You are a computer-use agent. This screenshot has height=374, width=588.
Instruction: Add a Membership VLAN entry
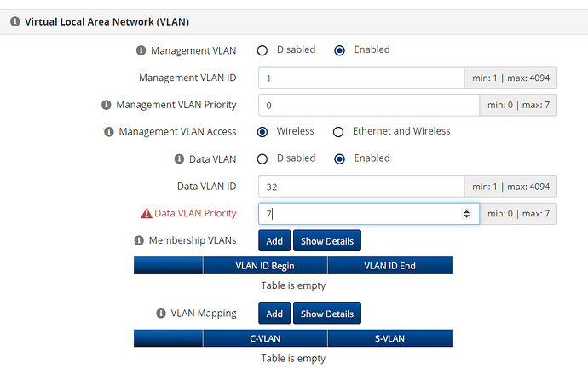(274, 240)
